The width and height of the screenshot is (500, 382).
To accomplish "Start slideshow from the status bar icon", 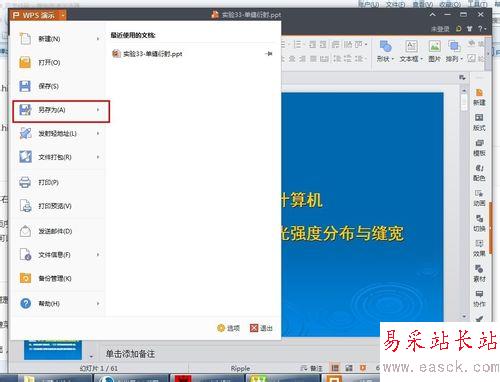I will tap(363, 368).
